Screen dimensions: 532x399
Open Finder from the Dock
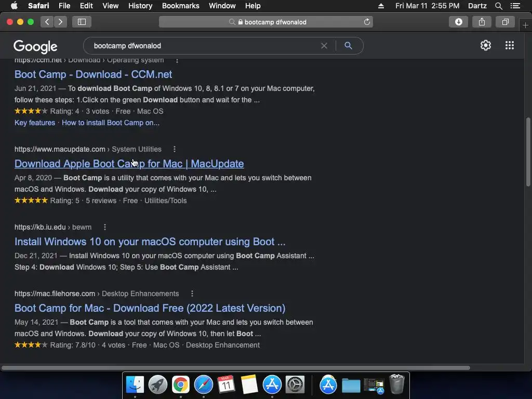click(x=135, y=385)
